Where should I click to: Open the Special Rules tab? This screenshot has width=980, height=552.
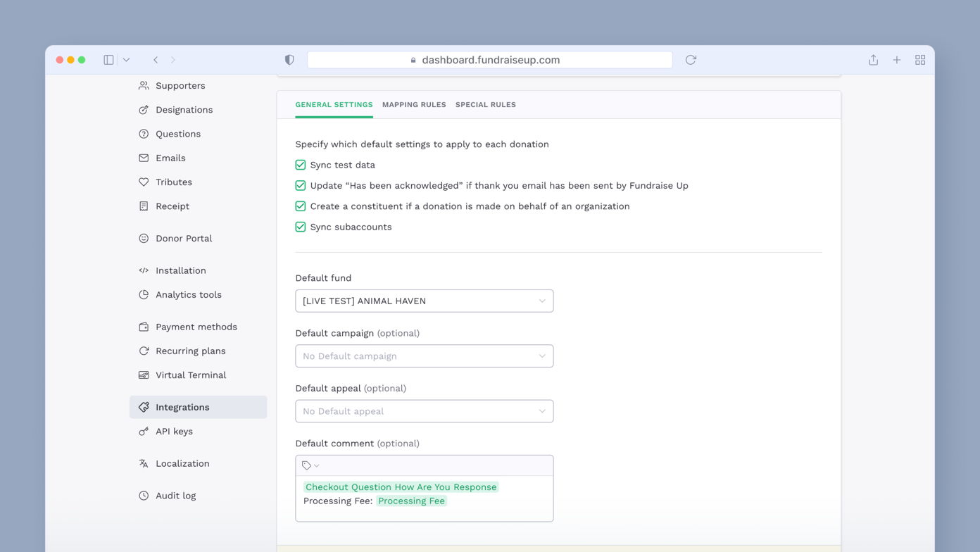(x=486, y=104)
